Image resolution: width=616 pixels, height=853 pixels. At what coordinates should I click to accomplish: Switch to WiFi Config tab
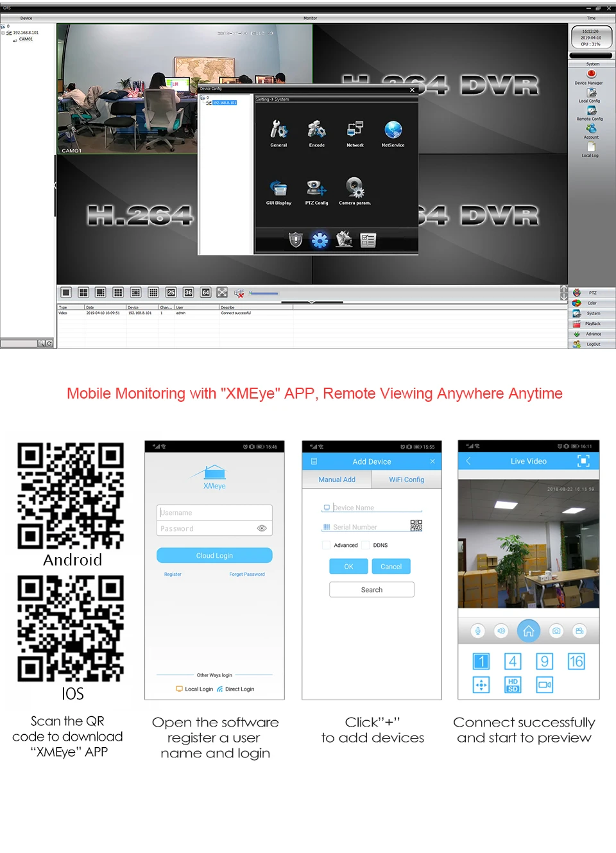[407, 479]
